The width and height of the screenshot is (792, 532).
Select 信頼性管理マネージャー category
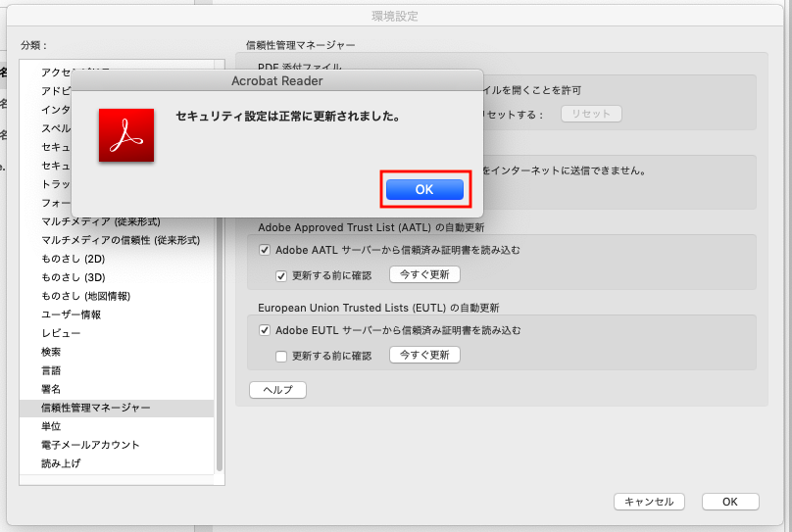[x=117, y=408]
